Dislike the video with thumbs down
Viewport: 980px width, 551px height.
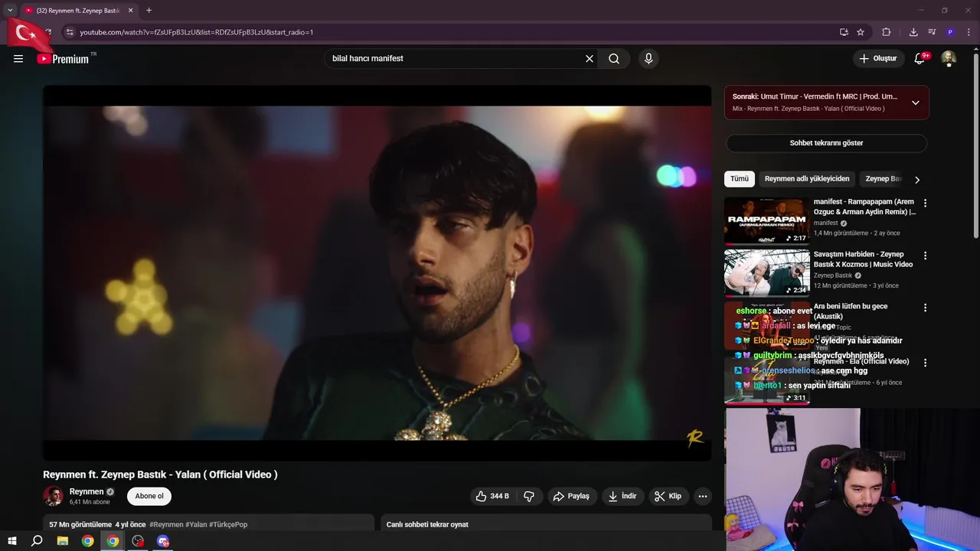point(529,496)
